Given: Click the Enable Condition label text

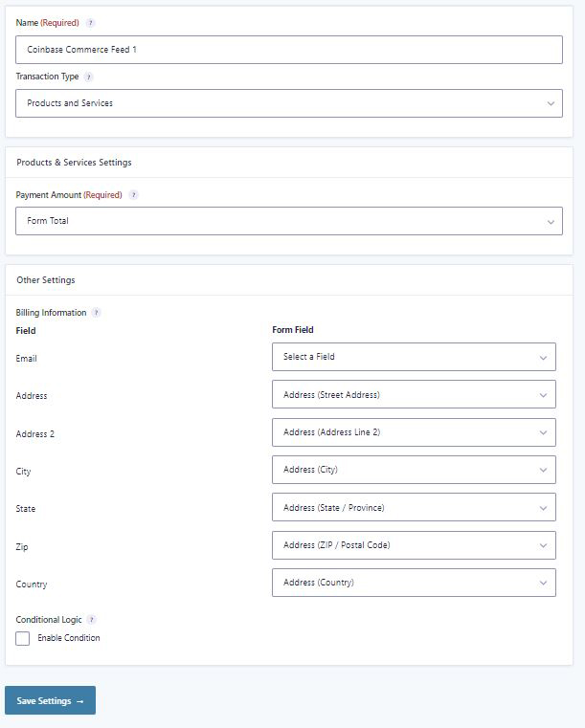Looking at the screenshot, I should coord(69,638).
